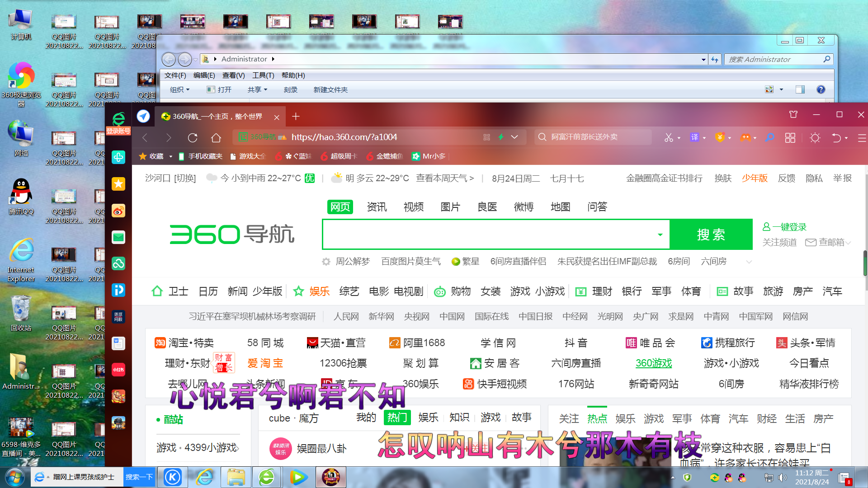Open 手机收藏夹 bookmark
868x488 pixels.
coord(201,156)
